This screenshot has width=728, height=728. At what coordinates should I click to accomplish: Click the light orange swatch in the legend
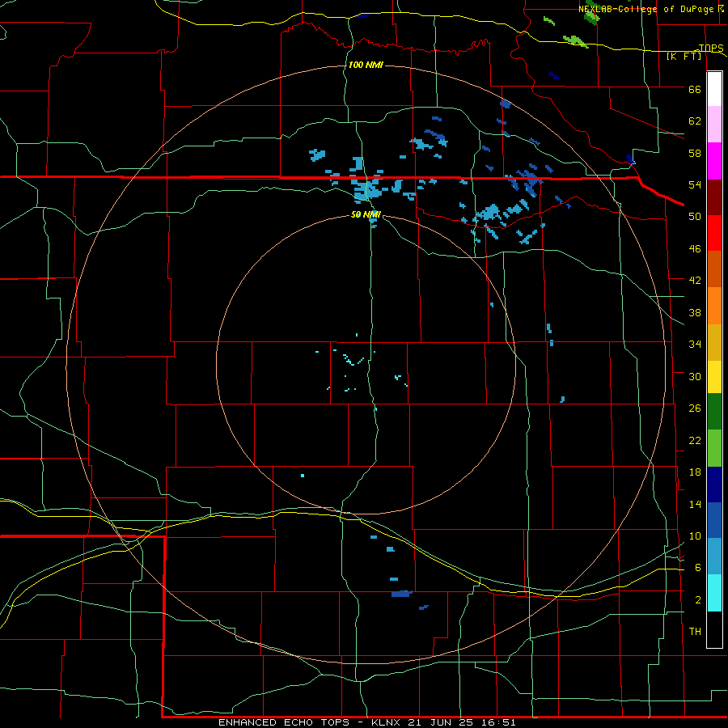714,306
